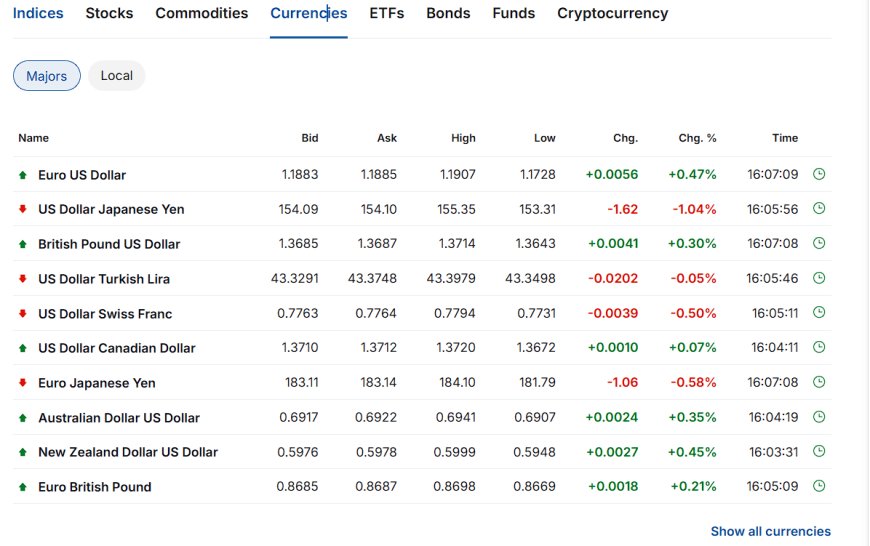The width and height of the screenshot is (870, 546).
Task: Click green up arrow beside Euro British Pound
Action: coord(23,487)
